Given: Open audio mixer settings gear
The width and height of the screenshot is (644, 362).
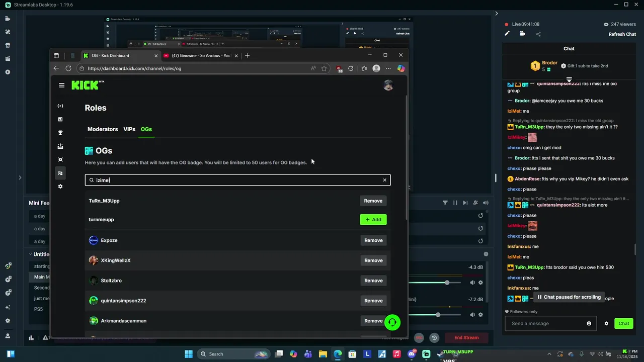Looking at the screenshot, I should point(486,254).
